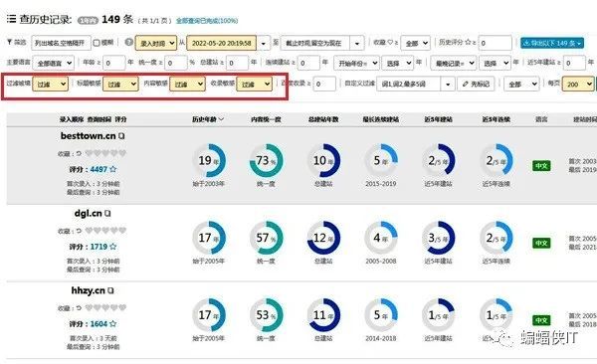Reset favorite rating icon for besttown.cn
This screenshot has height=364, width=597.
(79, 153)
